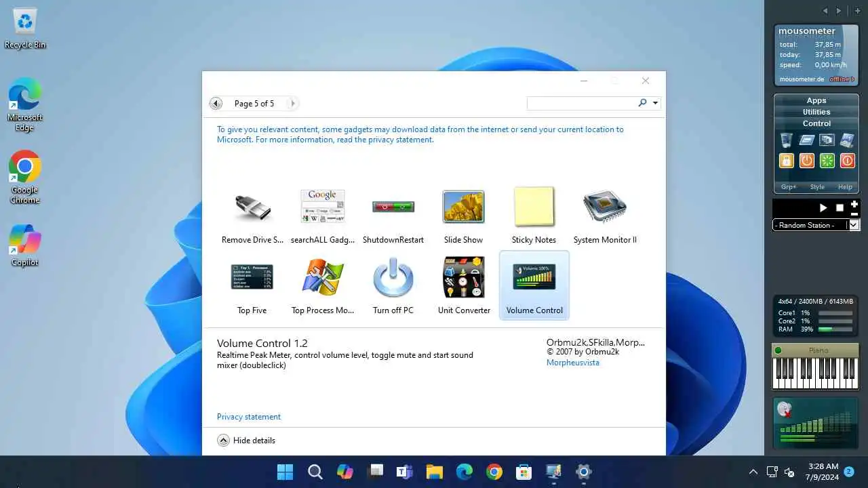
Task: Stop the radio gadget playback
Action: click(x=840, y=207)
